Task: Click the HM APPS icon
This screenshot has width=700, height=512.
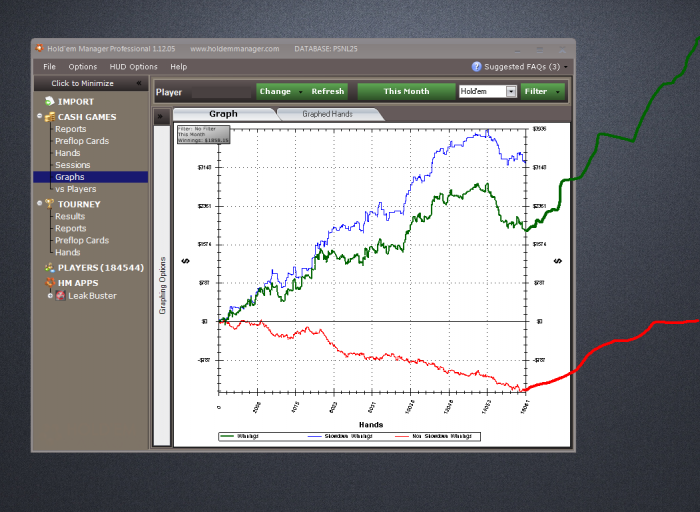Action: [x=50, y=283]
